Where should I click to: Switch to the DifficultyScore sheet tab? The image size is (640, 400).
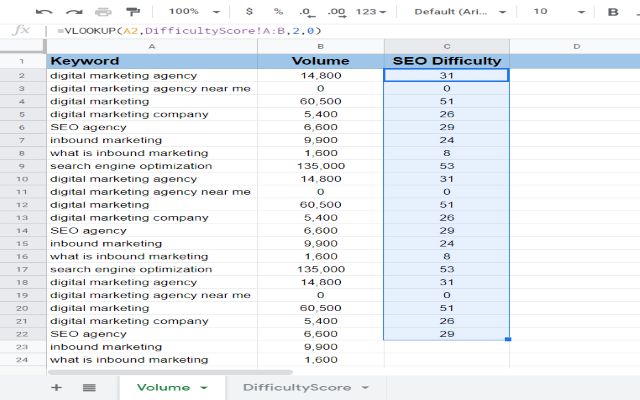(x=304, y=387)
